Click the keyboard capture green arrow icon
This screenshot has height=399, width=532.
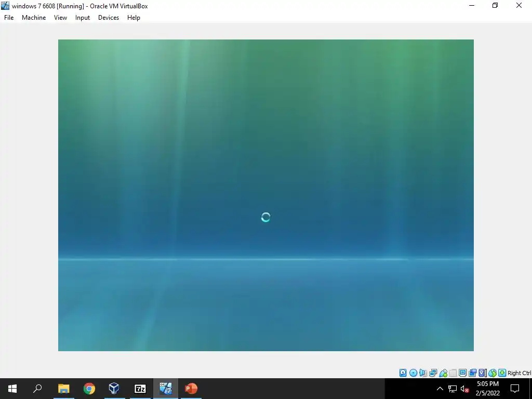click(502, 373)
